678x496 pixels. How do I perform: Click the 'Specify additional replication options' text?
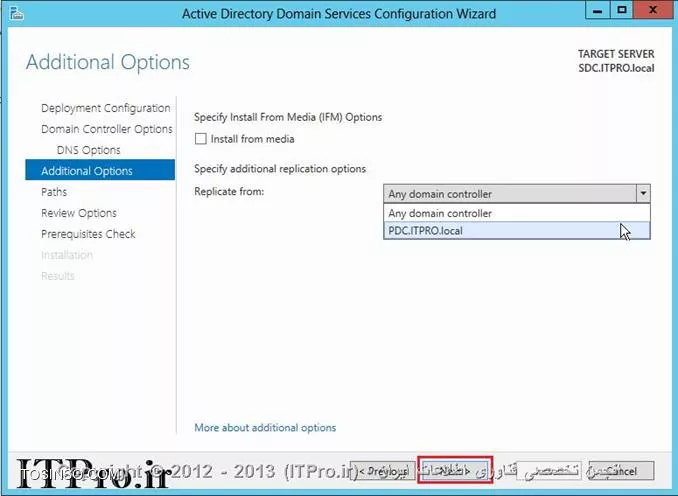(x=280, y=169)
